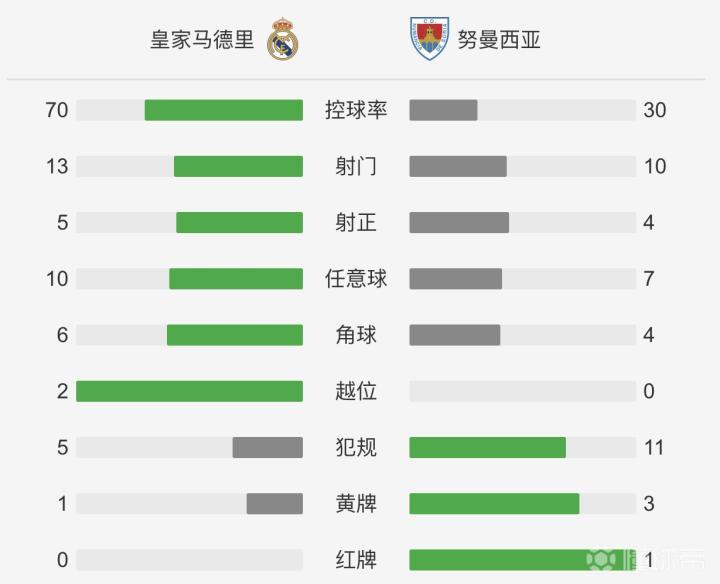Select the 射正 shots on target label
Image resolution: width=720 pixels, height=584 pixels.
tap(356, 223)
